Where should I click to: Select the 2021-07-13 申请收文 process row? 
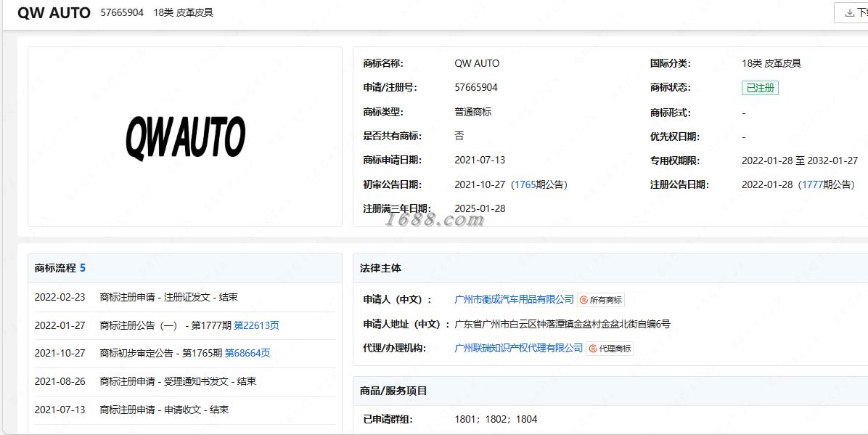(184, 410)
